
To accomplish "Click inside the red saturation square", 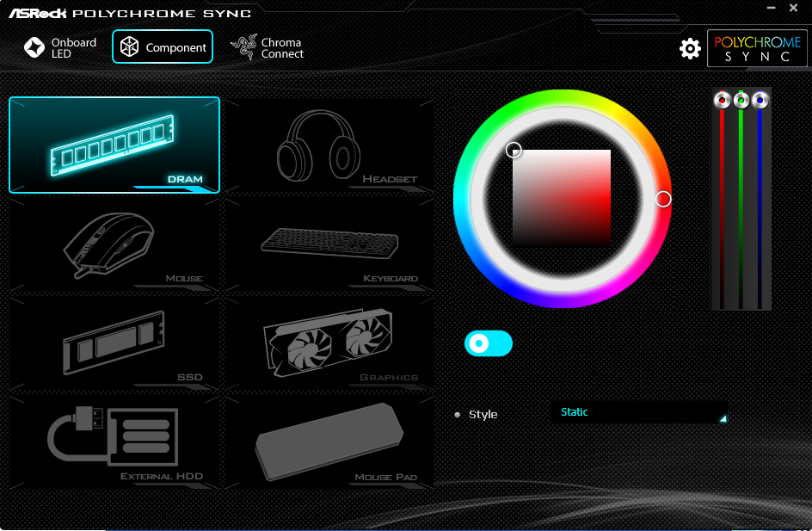I will (562, 199).
